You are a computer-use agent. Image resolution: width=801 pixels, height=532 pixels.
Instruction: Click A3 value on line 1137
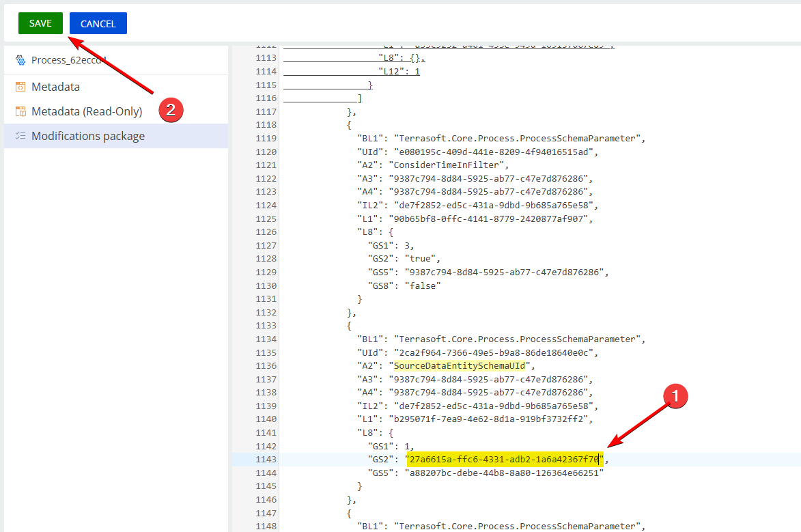pos(488,379)
